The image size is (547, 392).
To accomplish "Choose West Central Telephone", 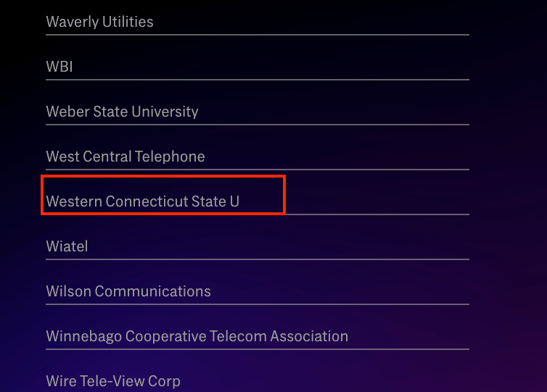I will pos(126,157).
